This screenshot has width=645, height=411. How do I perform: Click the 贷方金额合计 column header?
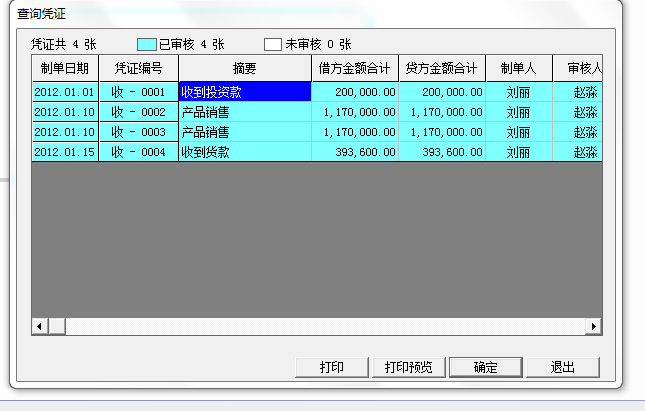pos(442,68)
